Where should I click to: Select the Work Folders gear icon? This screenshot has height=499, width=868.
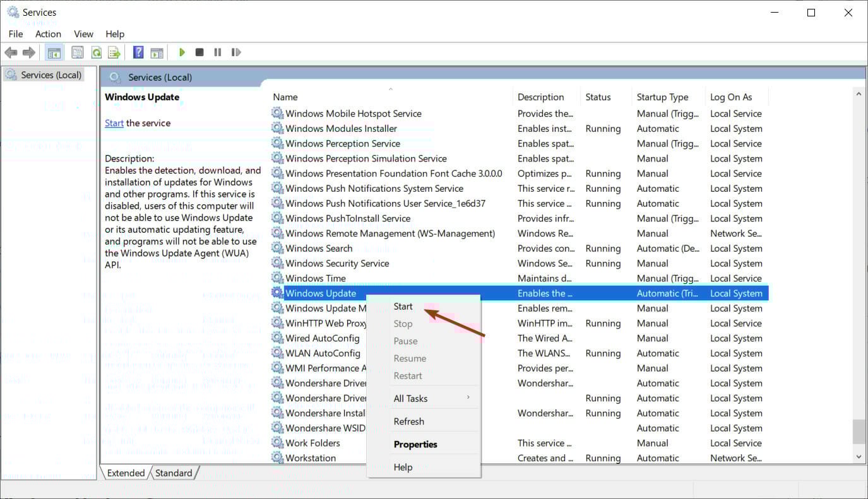point(277,443)
